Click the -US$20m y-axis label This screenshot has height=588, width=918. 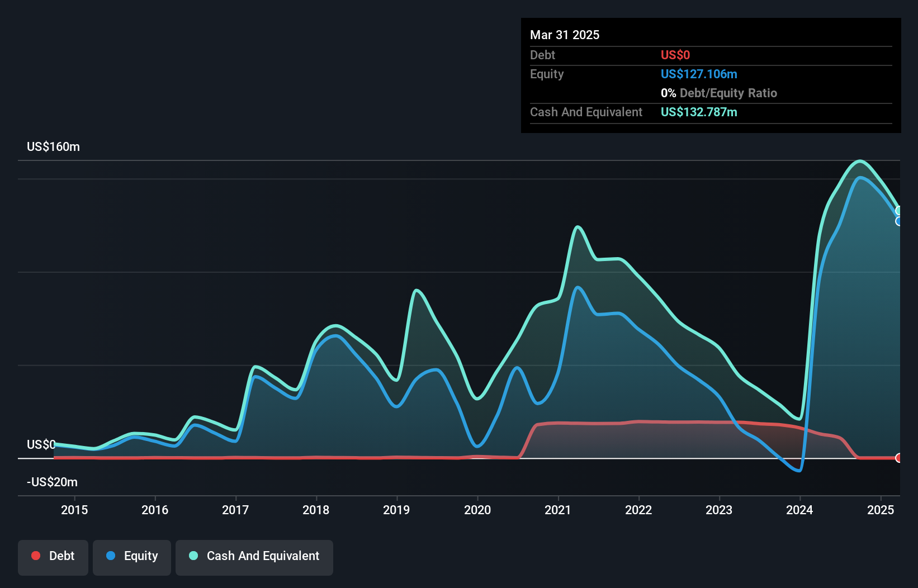53,482
